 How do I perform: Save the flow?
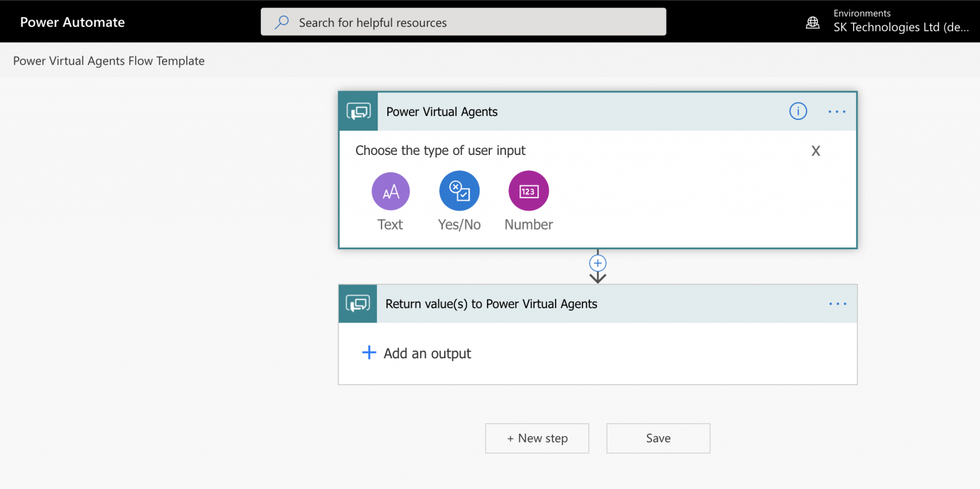point(658,438)
